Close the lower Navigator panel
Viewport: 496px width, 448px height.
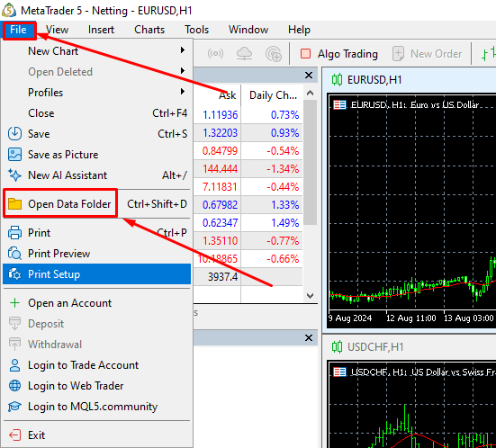tap(309, 338)
